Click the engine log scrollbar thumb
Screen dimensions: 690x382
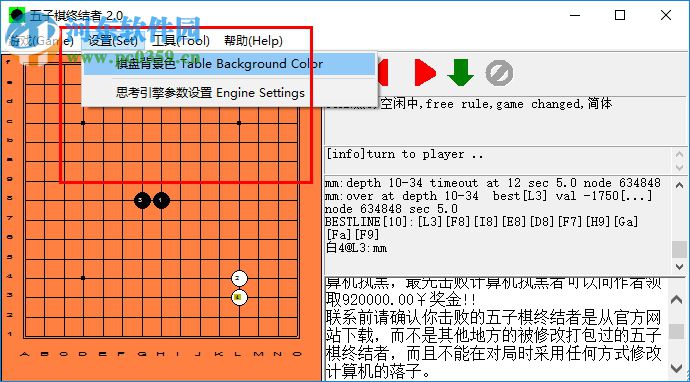pos(679,250)
